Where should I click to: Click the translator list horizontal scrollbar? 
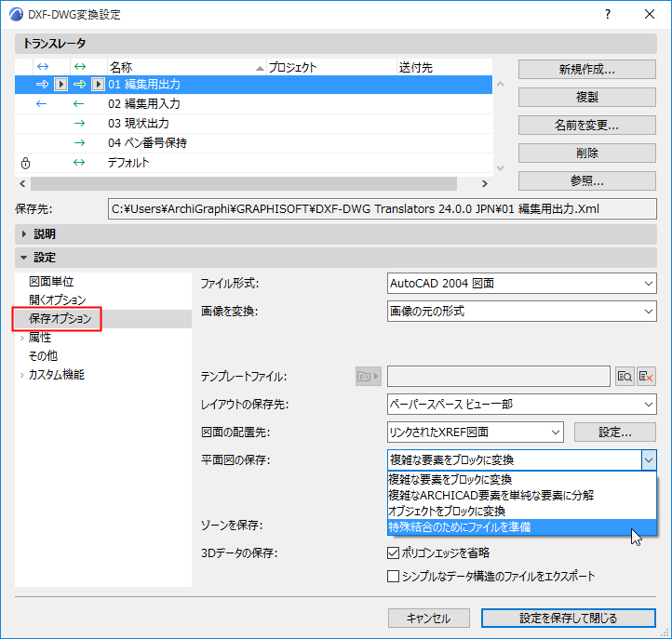tap(244, 184)
